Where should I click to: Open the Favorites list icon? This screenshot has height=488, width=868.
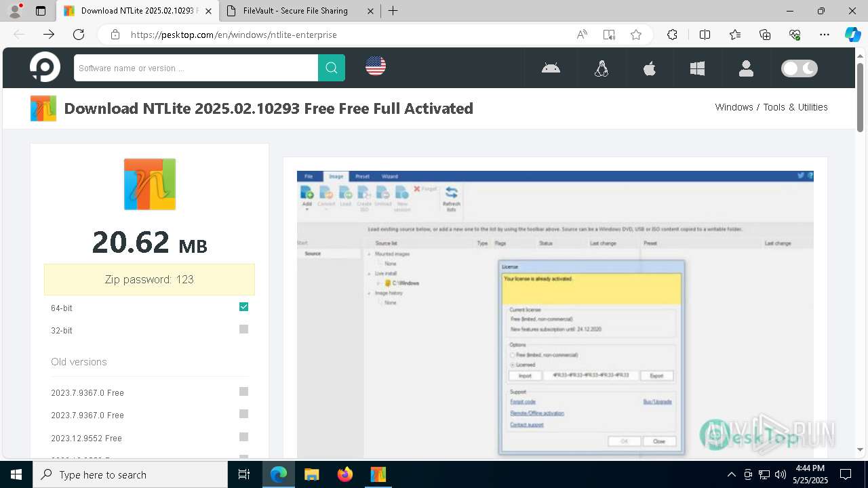735,35
